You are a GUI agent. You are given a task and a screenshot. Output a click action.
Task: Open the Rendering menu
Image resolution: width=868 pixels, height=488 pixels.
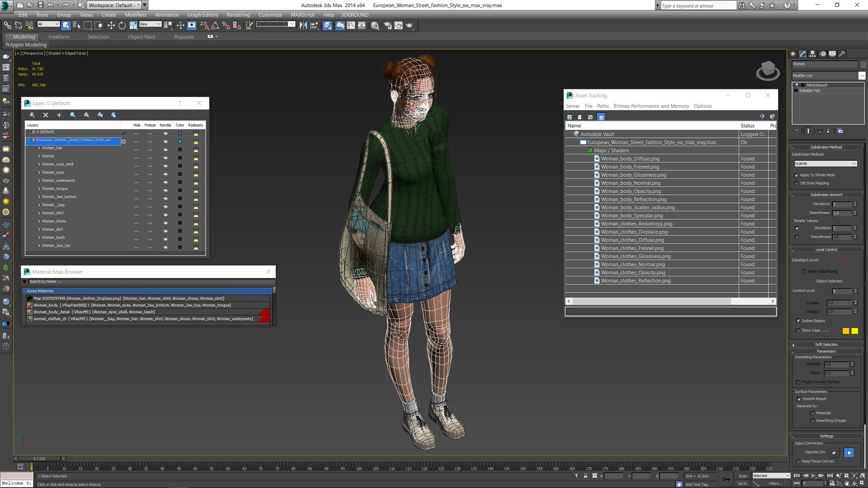[238, 15]
